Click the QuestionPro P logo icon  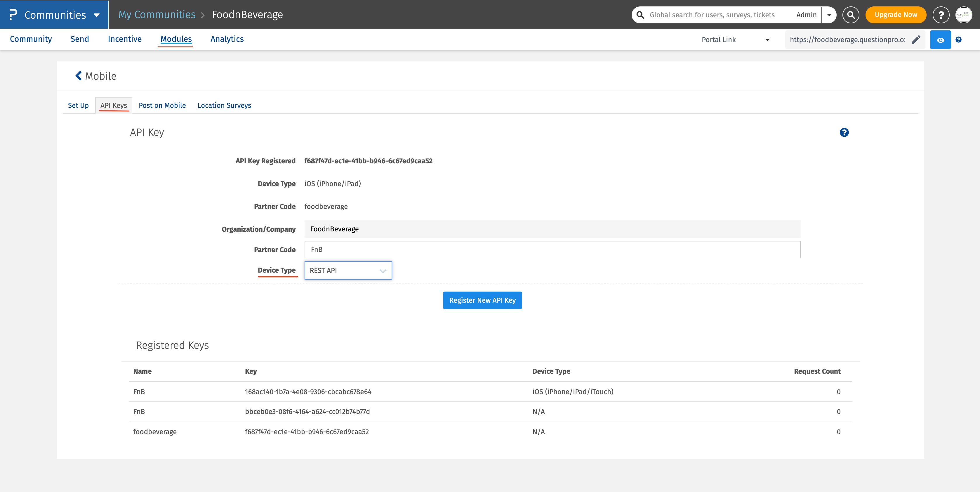coord(13,14)
